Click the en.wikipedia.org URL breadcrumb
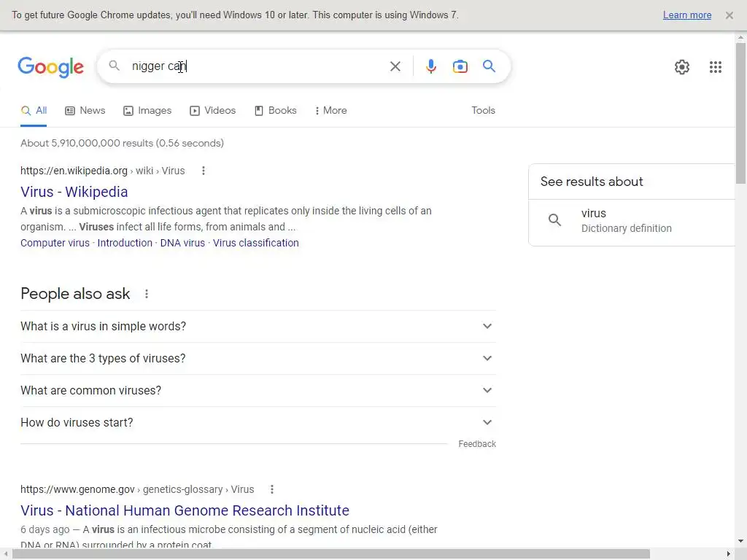Viewport: 747px width, 560px height. tap(102, 171)
